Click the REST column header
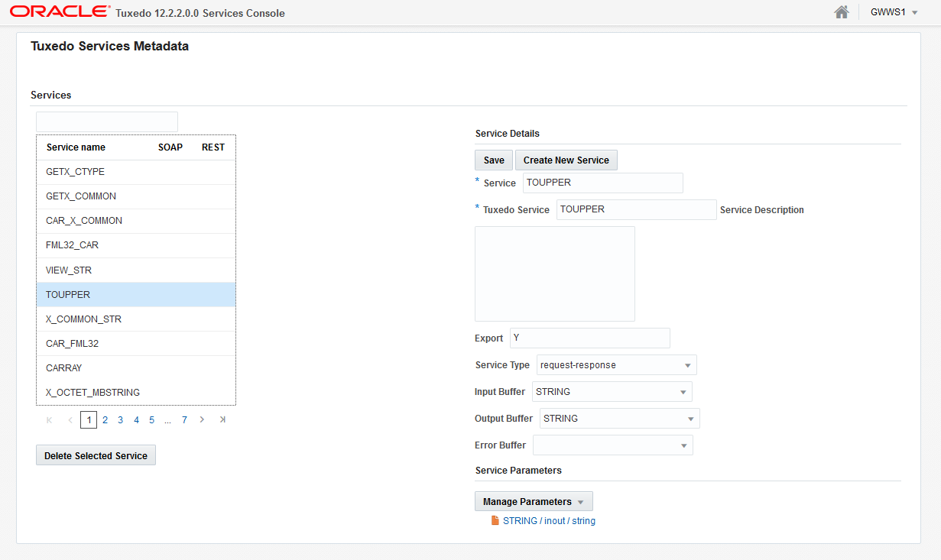Screen dimensions: 941x560 click(x=213, y=147)
